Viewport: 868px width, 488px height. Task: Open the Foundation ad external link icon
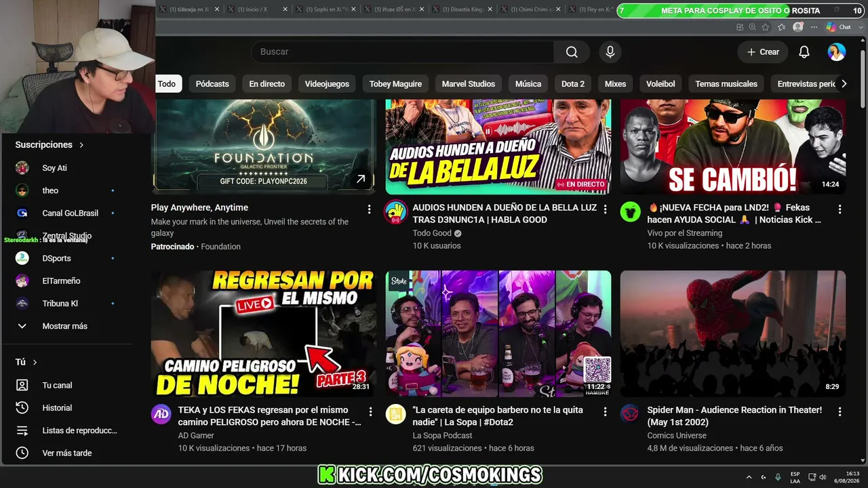point(361,179)
